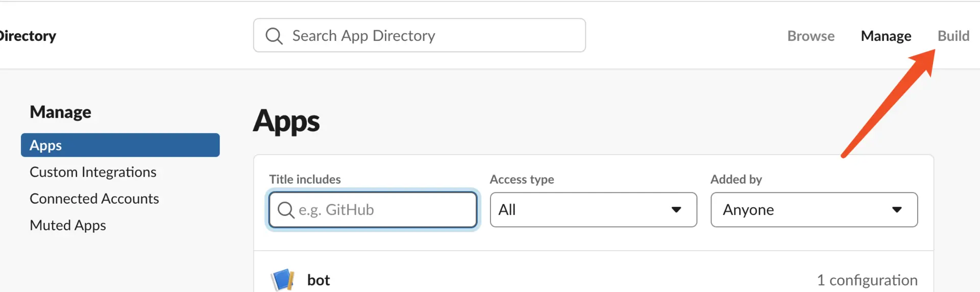Select the Manage tab in top navigation
The width and height of the screenshot is (980, 292).
[886, 36]
